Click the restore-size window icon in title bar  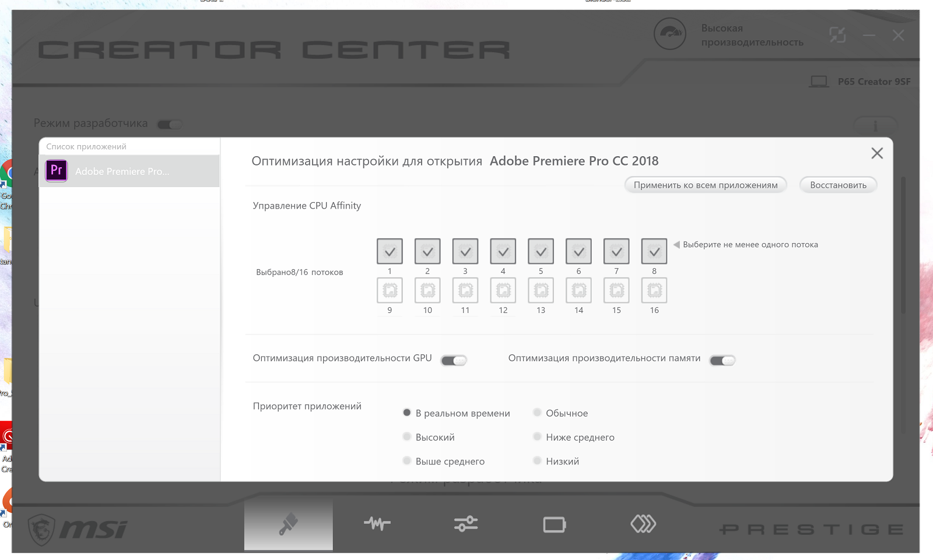[838, 35]
